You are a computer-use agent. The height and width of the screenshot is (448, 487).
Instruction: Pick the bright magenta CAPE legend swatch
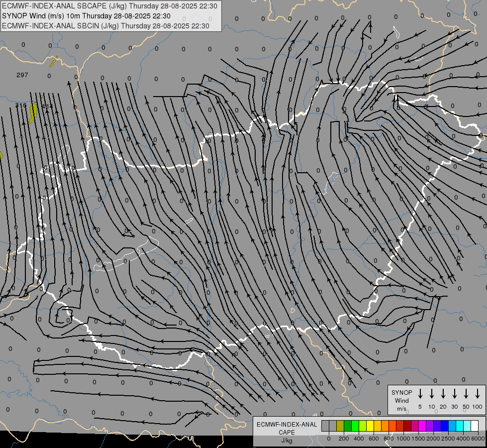coord(422,426)
